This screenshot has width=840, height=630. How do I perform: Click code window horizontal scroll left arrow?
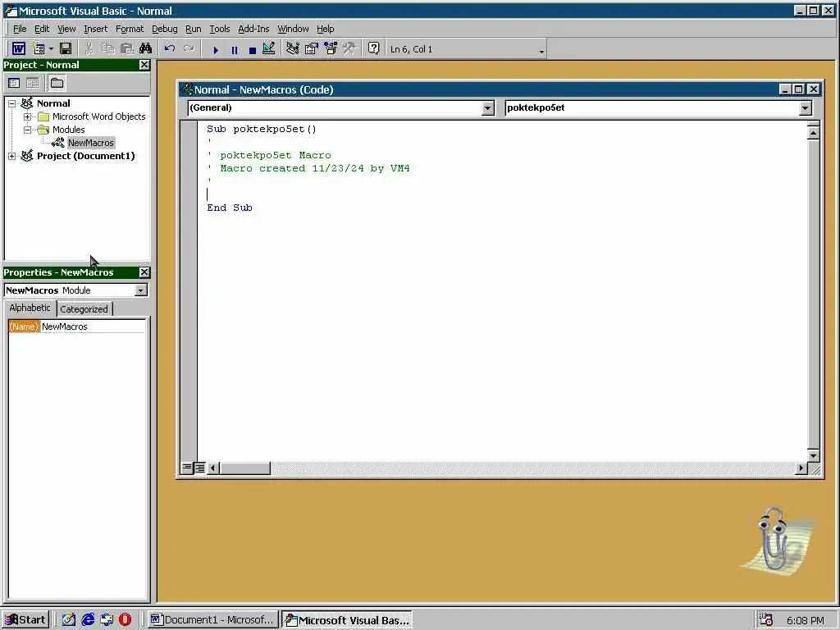pyautogui.click(x=213, y=468)
